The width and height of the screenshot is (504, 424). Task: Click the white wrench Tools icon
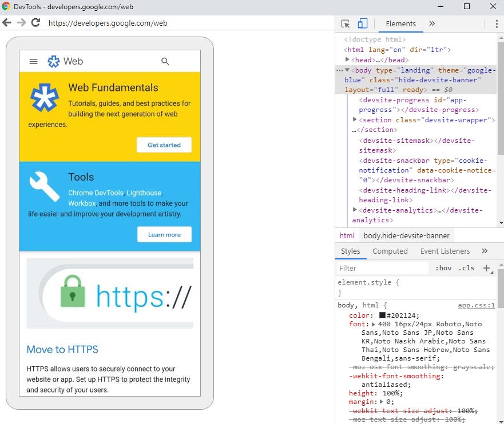point(45,186)
